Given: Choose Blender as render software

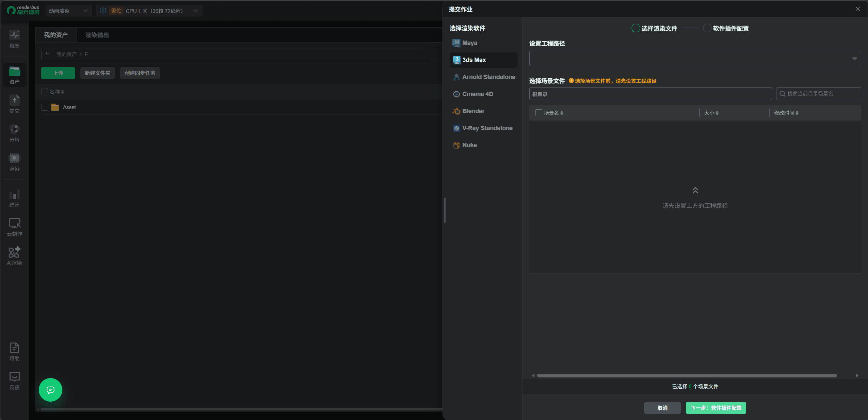Looking at the screenshot, I should click(483, 111).
